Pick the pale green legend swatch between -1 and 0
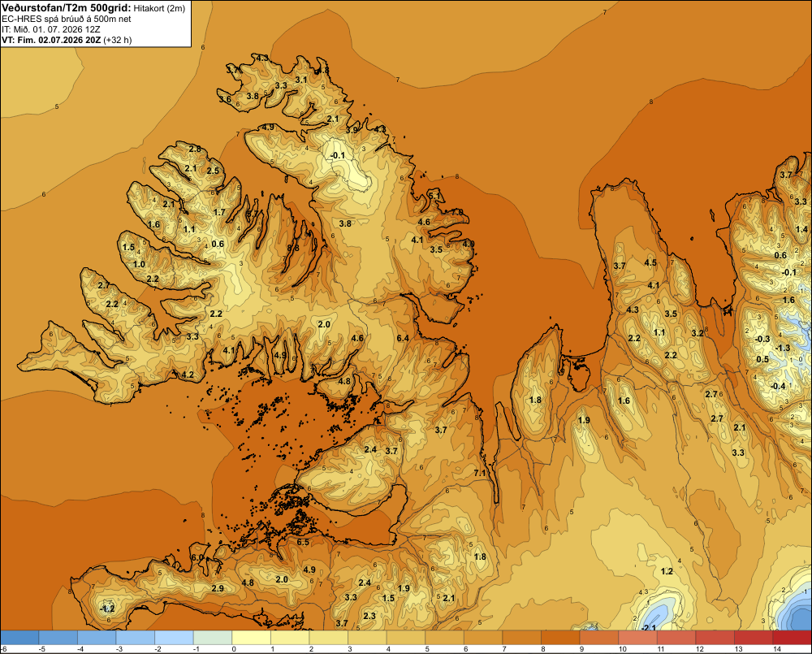Image resolution: width=812 pixels, height=654 pixels. (213, 638)
